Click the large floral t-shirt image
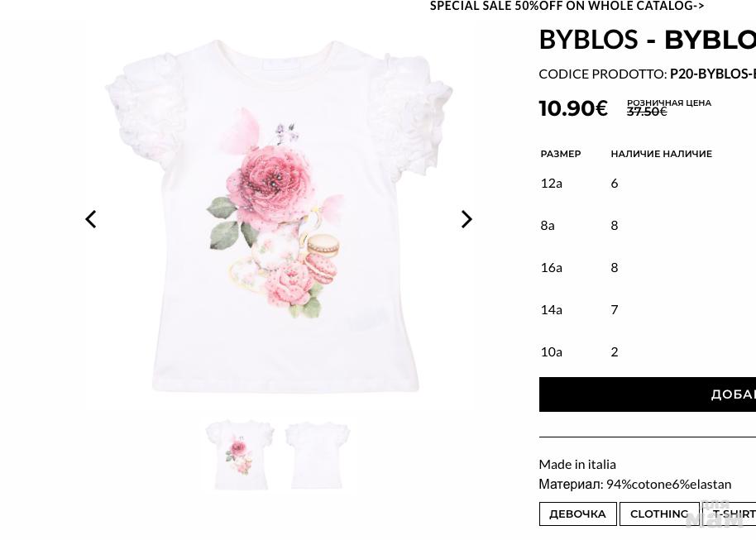 tap(278, 217)
